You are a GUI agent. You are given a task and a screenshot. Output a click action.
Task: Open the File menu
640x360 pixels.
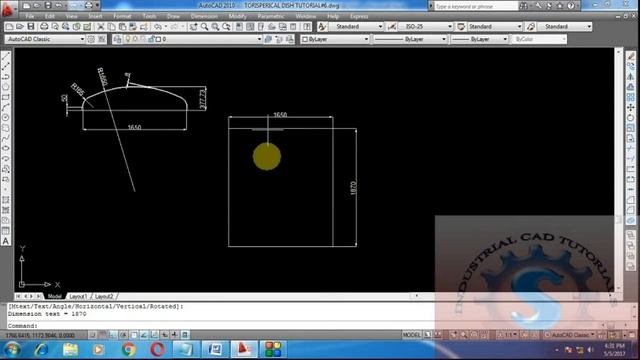tap(30, 16)
